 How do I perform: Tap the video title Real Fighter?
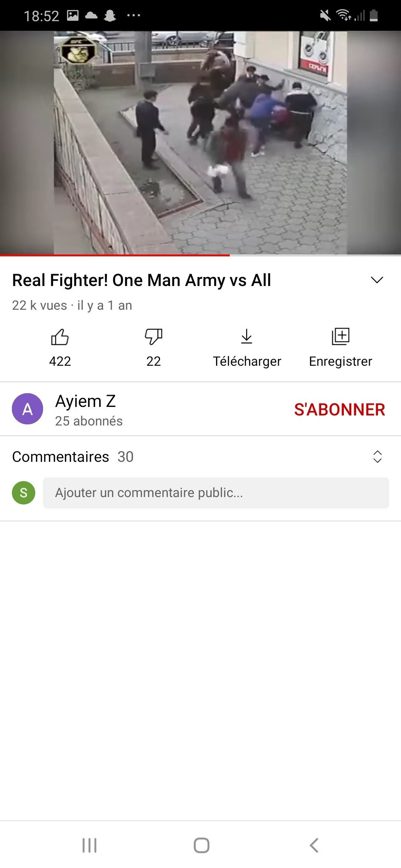[x=141, y=280]
